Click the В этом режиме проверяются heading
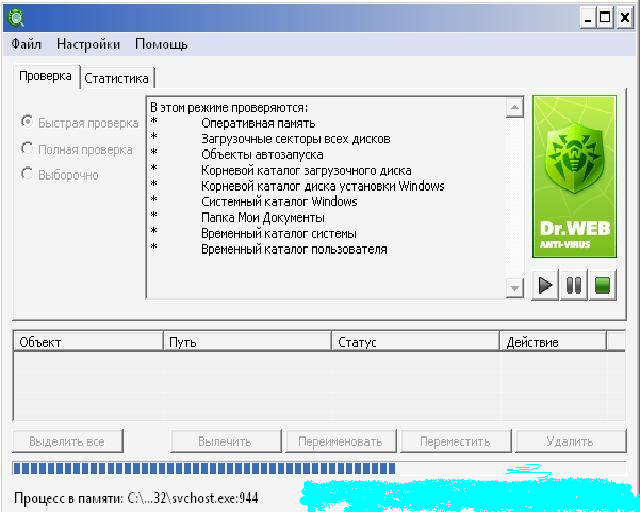 tap(229, 108)
